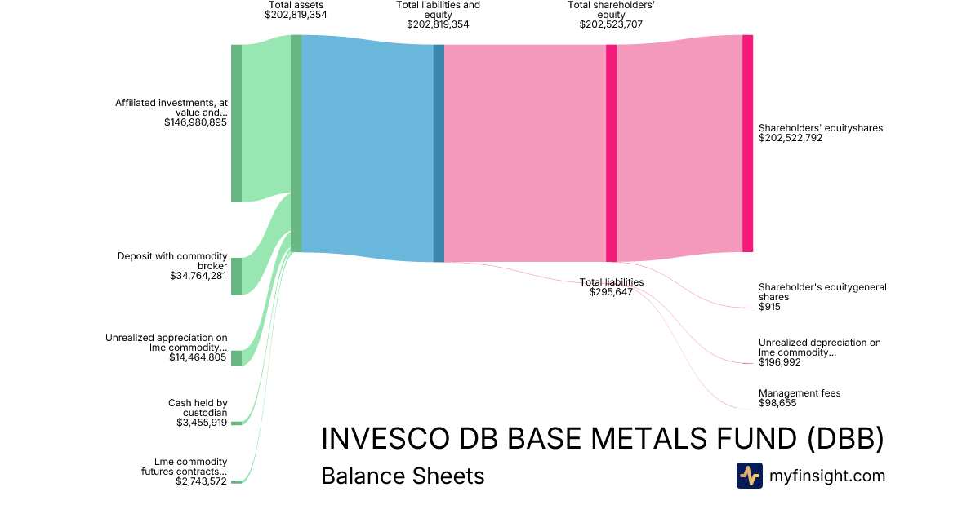
Task: Select the Management fees $98,655 label
Action: tap(799, 398)
